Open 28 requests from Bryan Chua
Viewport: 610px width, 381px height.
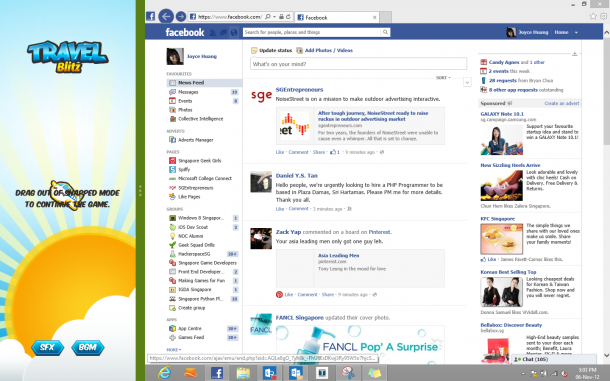click(504, 81)
